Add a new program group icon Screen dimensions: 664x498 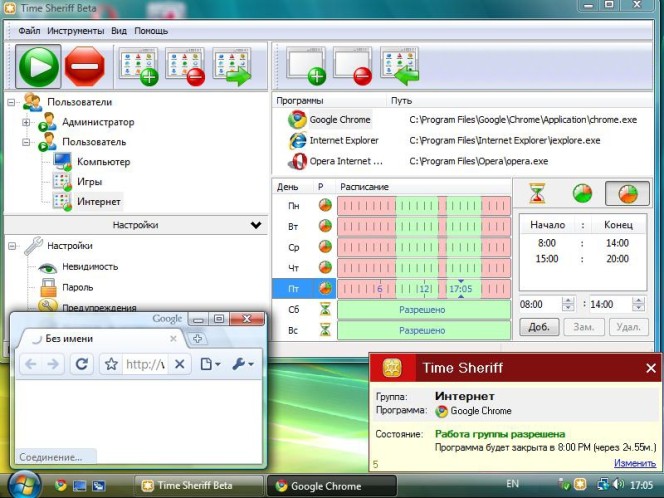tap(139, 66)
